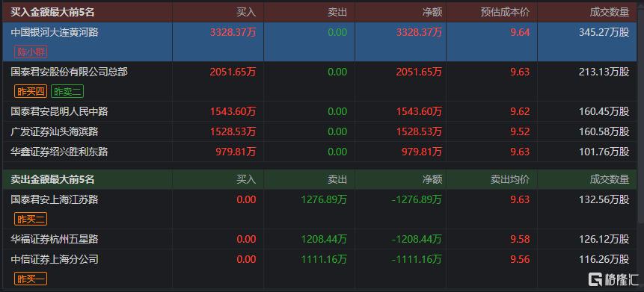Image resolution: width=644 pixels, height=292 pixels.
Task: Click buy amount 1543.60万 in 买入 column
Action: (x=233, y=111)
